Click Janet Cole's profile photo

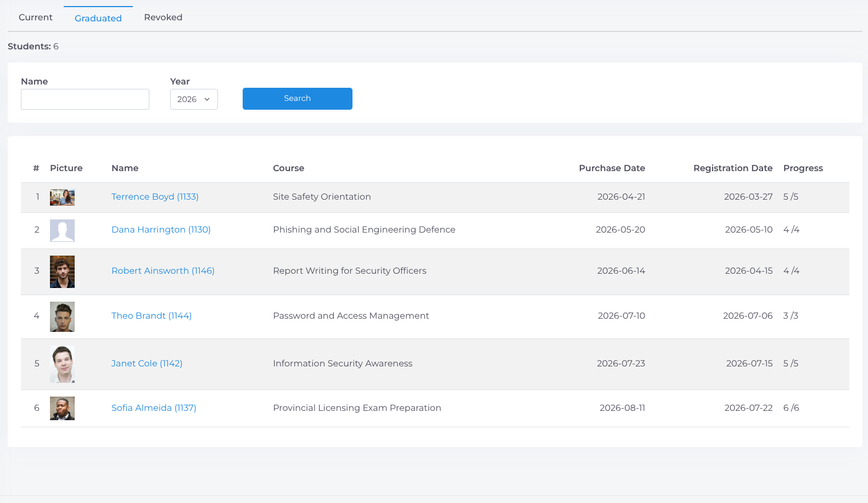click(62, 364)
